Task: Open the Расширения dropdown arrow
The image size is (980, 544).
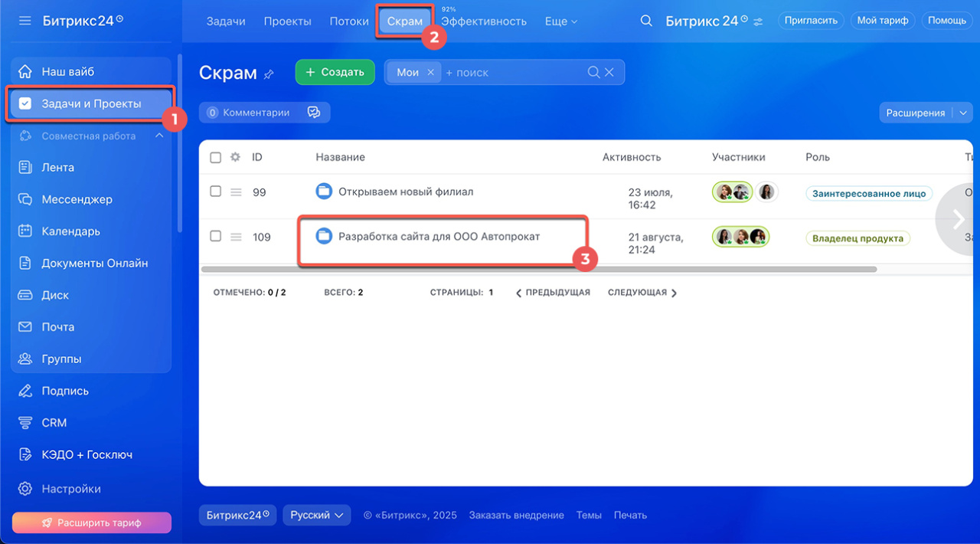Action: tap(962, 113)
